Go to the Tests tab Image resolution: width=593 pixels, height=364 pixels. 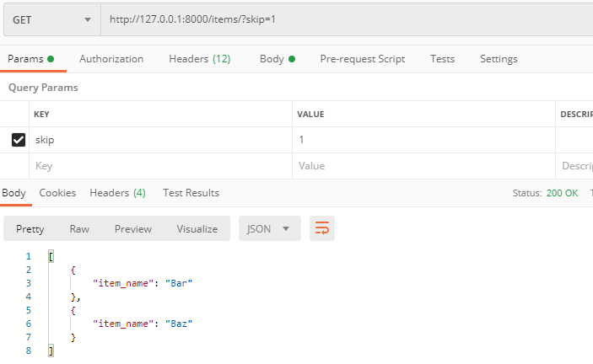click(442, 59)
